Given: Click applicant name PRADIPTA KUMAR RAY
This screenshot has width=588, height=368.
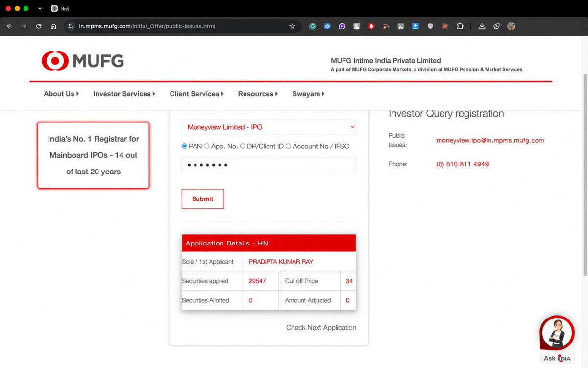Looking at the screenshot, I should pyautogui.click(x=281, y=262).
